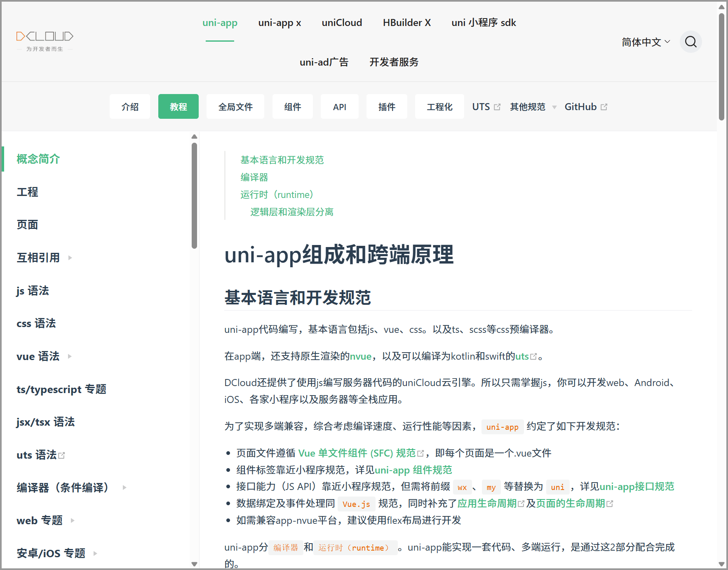Screen dimensions: 728x570
Task: Switch to the uniCloud top tab
Action: [x=342, y=23]
